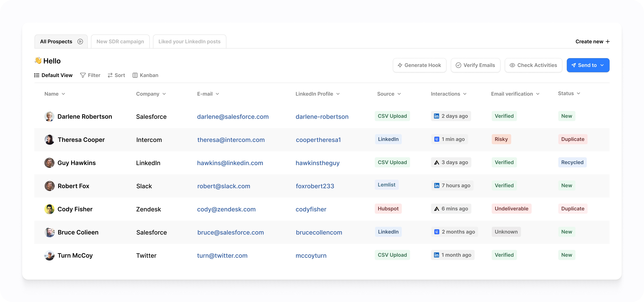This screenshot has width=644, height=302.
Task: Open the Name column sort dropdown
Action: click(64, 94)
